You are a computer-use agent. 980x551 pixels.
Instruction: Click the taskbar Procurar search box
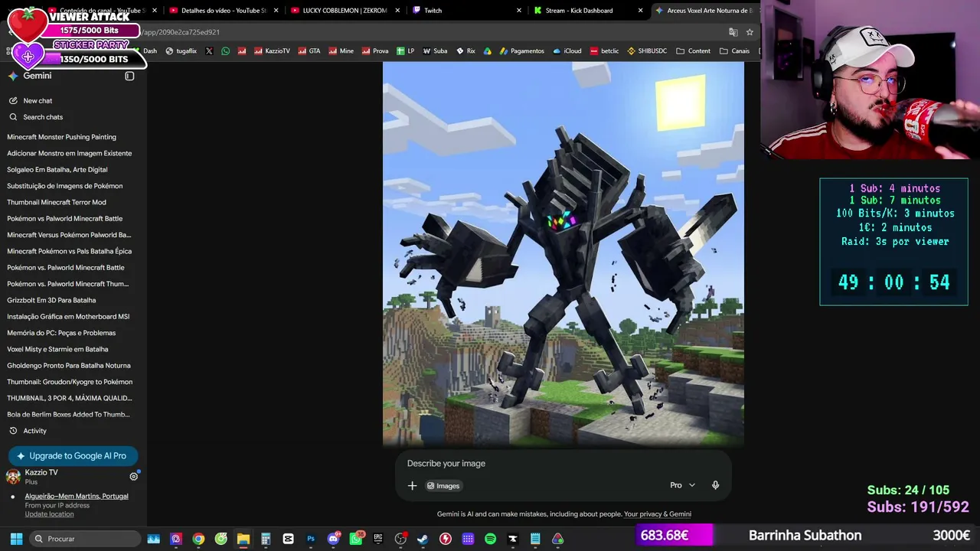point(83,539)
